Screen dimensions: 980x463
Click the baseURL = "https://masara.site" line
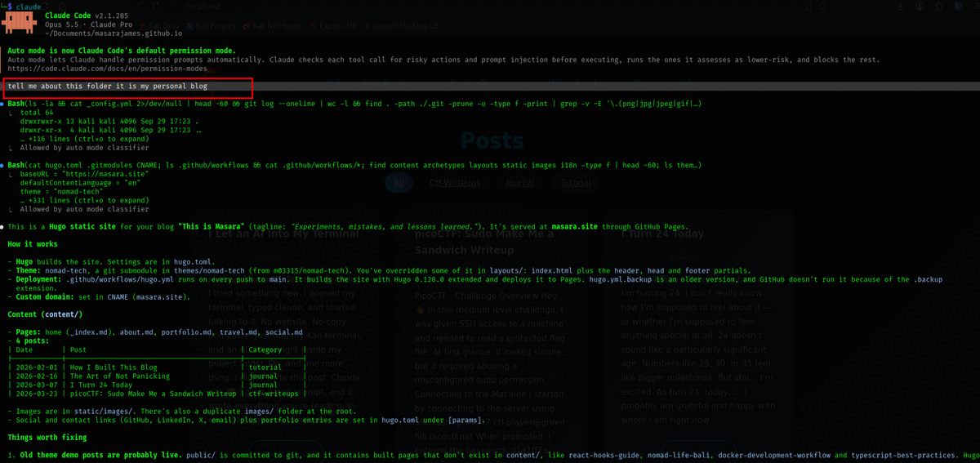click(82, 175)
